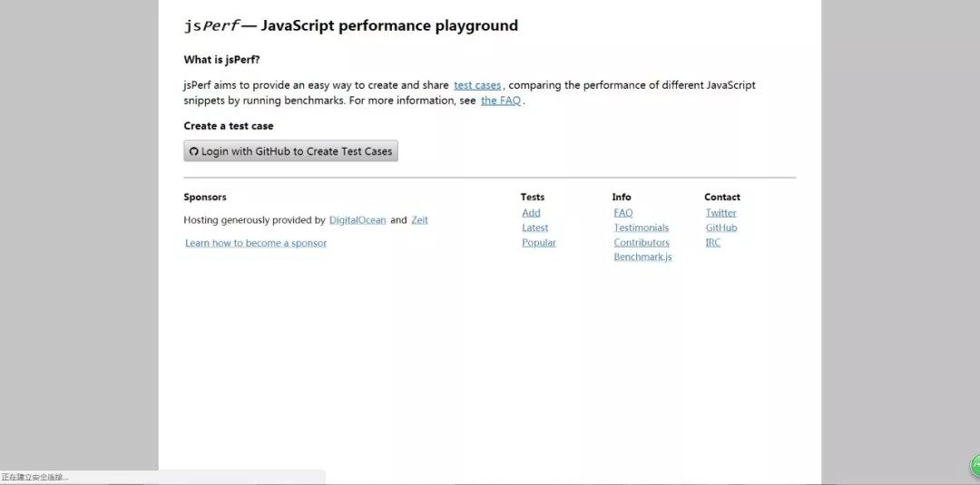Image resolution: width=980 pixels, height=485 pixels.
Task: Go to GitHub under Contact
Action: tap(721, 228)
